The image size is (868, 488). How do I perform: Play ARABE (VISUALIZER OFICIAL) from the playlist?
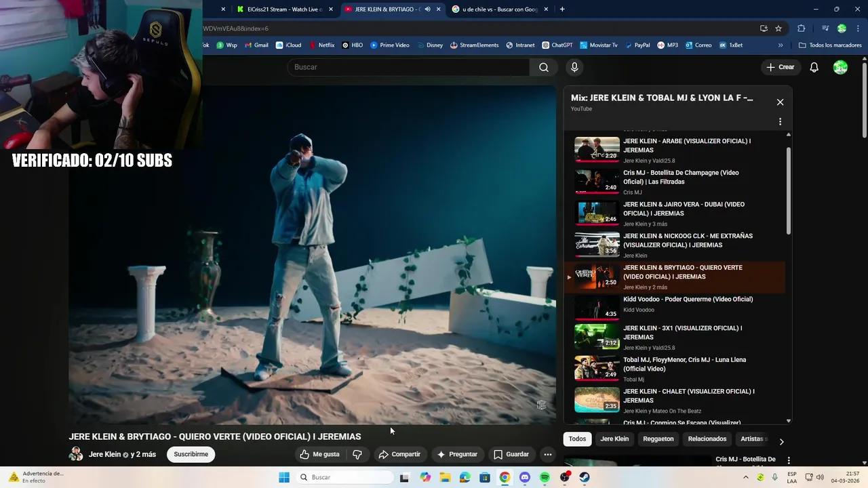point(675,150)
